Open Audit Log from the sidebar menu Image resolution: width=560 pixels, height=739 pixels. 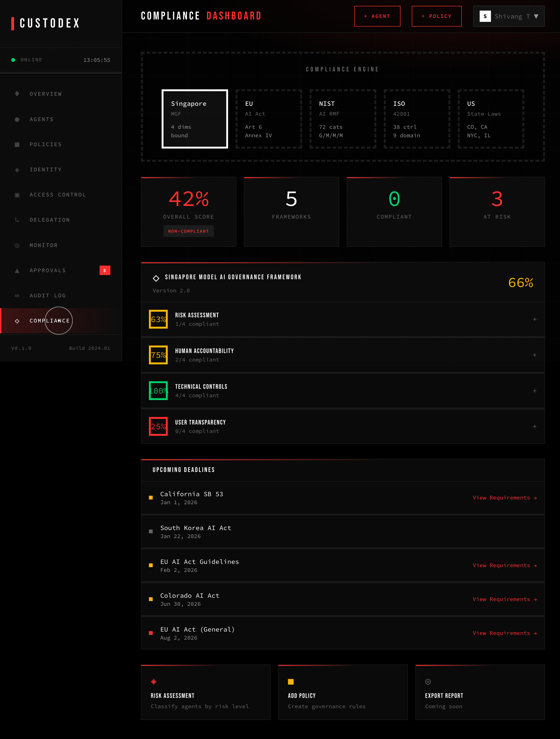(x=48, y=295)
